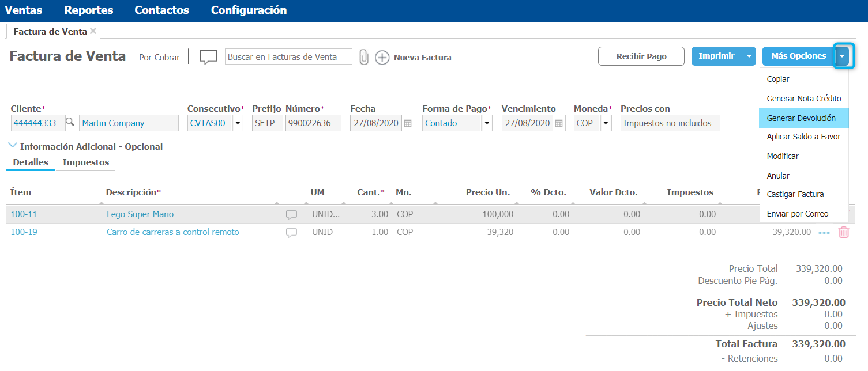Open the Lego Super Mario item link

click(140, 214)
